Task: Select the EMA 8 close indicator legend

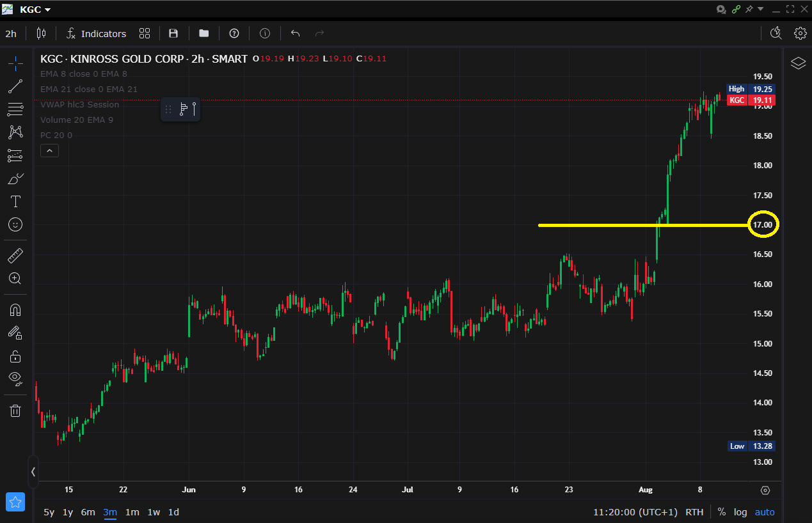Action: (83, 74)
